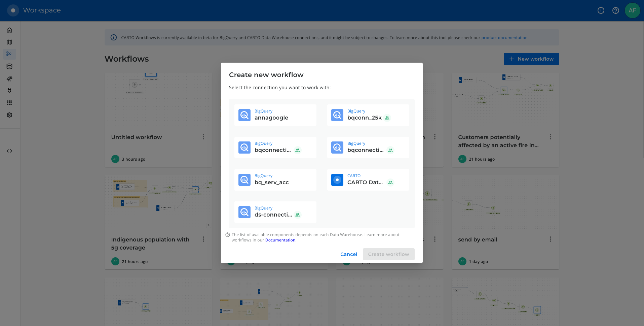The image size is (644, 326).
Task: Open the Connections plug icon
Action: 9,91
